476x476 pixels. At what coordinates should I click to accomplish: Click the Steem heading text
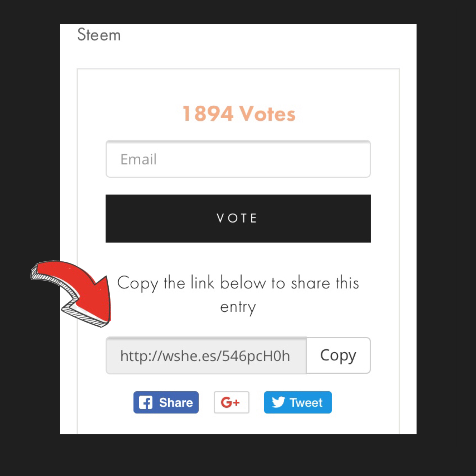coord(99,35)
